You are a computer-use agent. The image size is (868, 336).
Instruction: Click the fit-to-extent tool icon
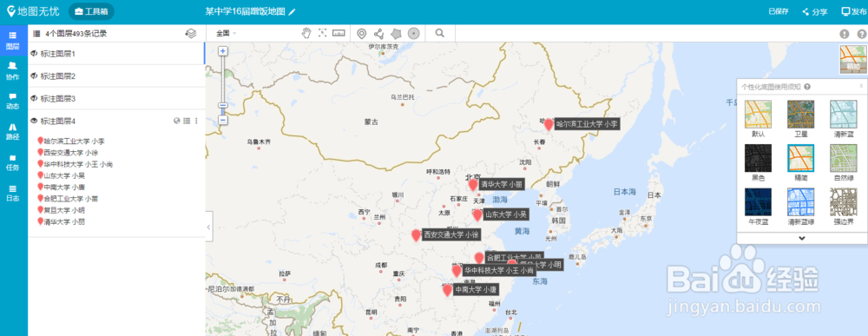point(323,33)
